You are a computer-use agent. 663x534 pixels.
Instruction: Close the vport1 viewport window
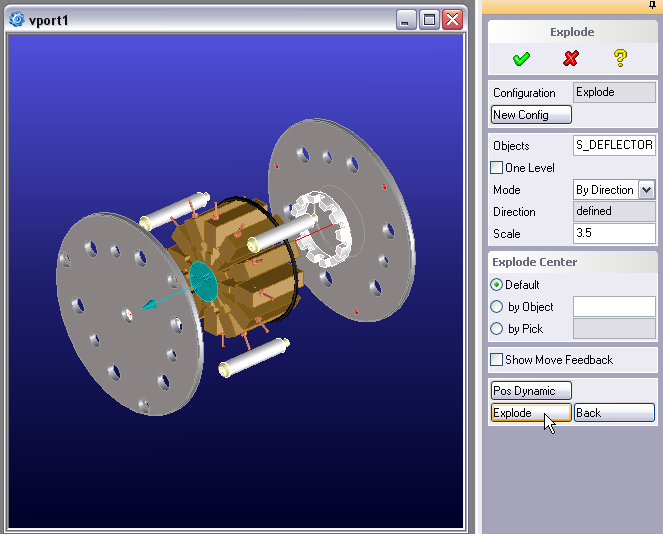(452, 20)
